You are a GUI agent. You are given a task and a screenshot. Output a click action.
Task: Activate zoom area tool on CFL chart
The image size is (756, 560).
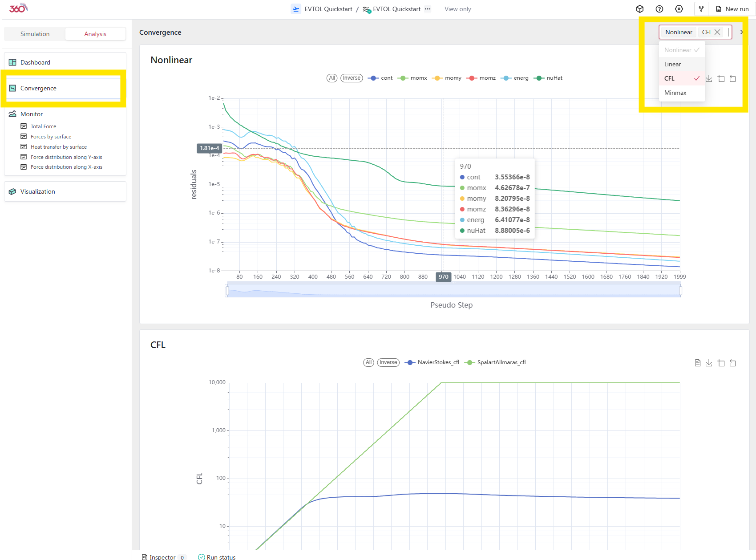721,363
